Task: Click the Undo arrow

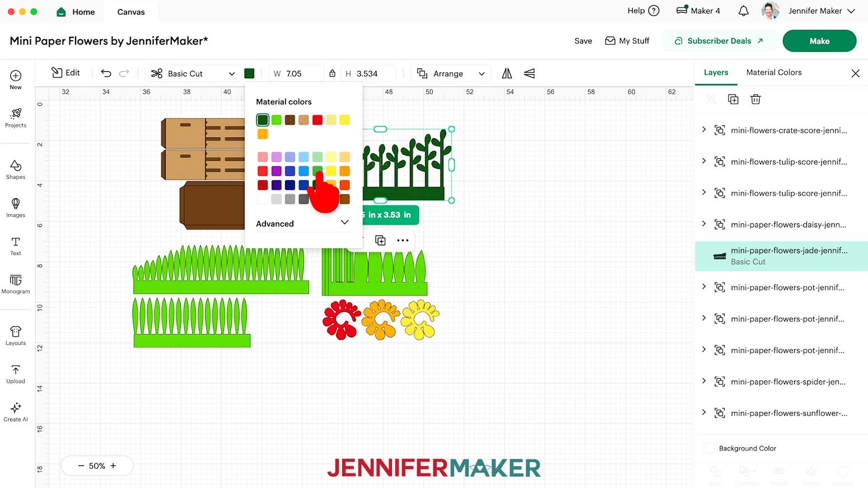Action: pos(106,73)
